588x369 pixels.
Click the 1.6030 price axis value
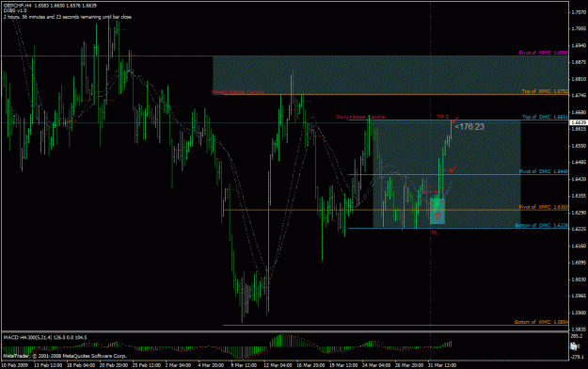pos(579,280)
